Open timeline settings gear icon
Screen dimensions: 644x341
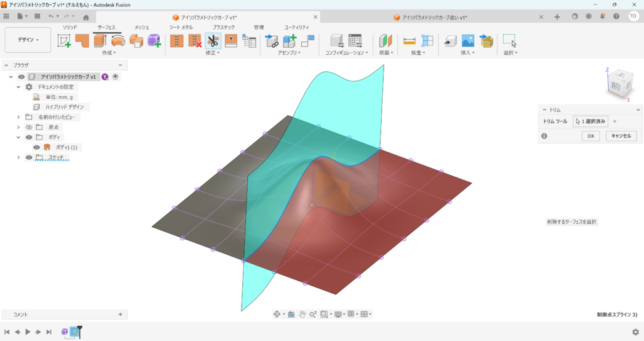(x=635, y=332)
